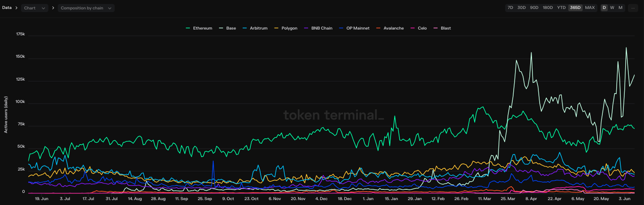
Task: Choose the 90D time range
Action: (x=534, y=8)
